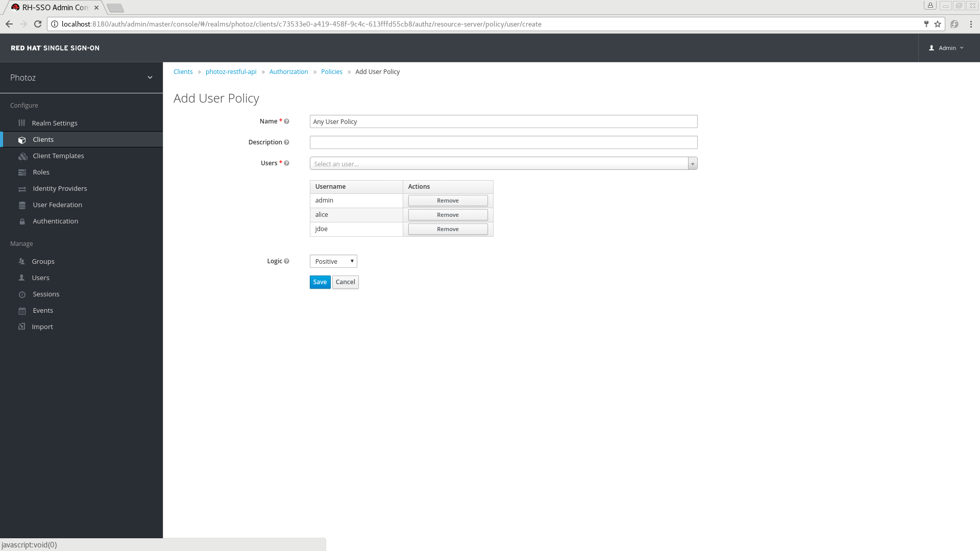The height and width of the screenshot is (551, 980).
Task: Click Save to create user policy
Action: (x=320, y=281)
